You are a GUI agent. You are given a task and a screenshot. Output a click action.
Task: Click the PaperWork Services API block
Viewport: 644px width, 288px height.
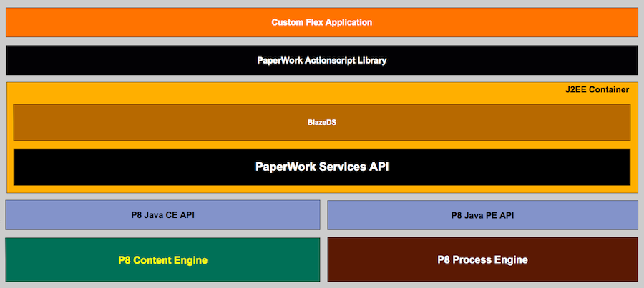pos(322,167)
